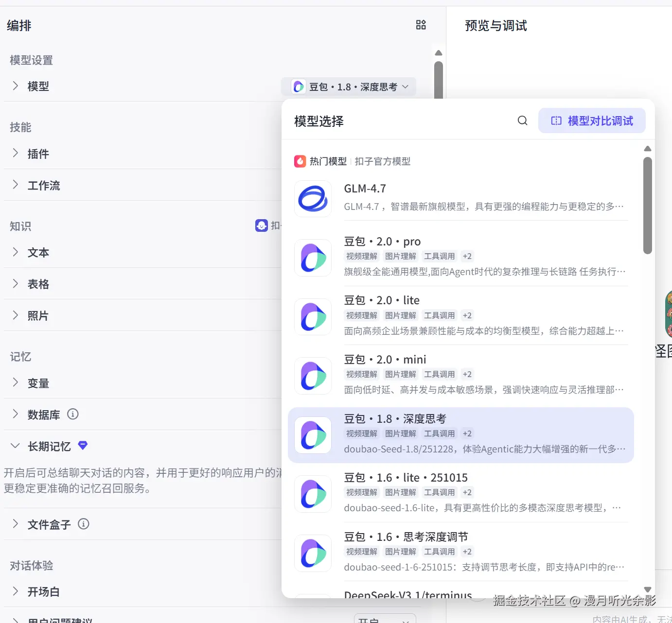Click 工具调用 tag under 豆包·1.6·lite·251015

coord(440,492)
